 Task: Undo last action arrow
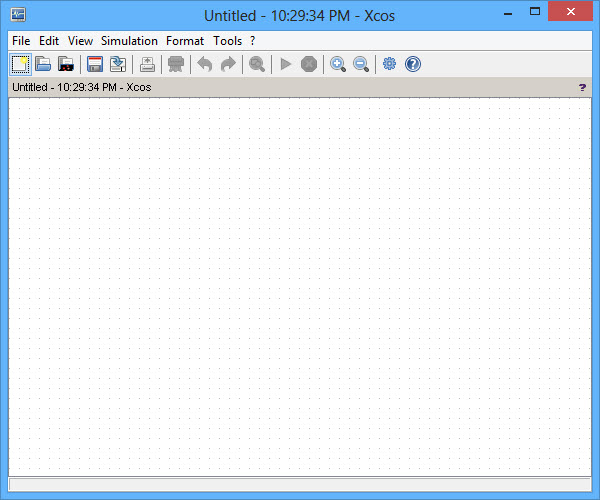click(205, 64)
